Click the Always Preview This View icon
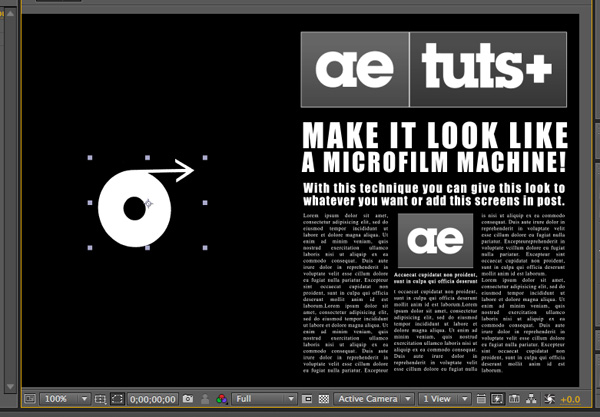This screenshot has height=417, width=600. [x=30, y=399]
